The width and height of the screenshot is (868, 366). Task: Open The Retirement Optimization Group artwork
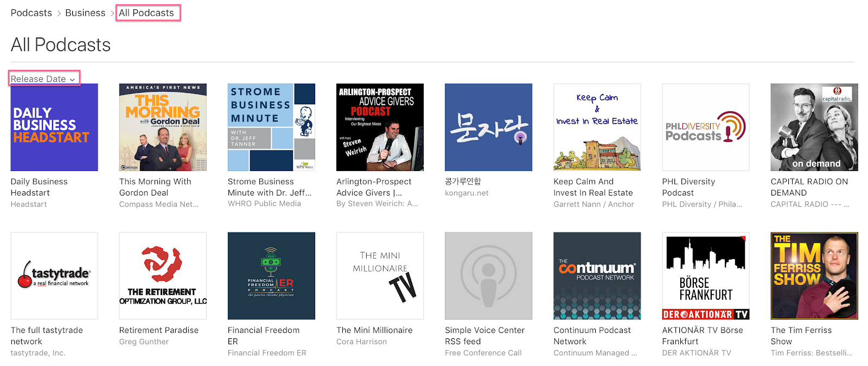163,276
